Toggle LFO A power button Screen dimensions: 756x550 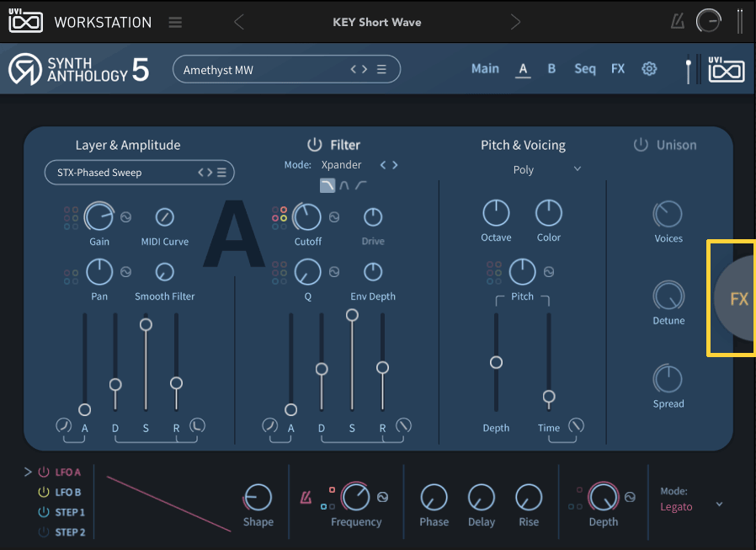click(44, 472)
